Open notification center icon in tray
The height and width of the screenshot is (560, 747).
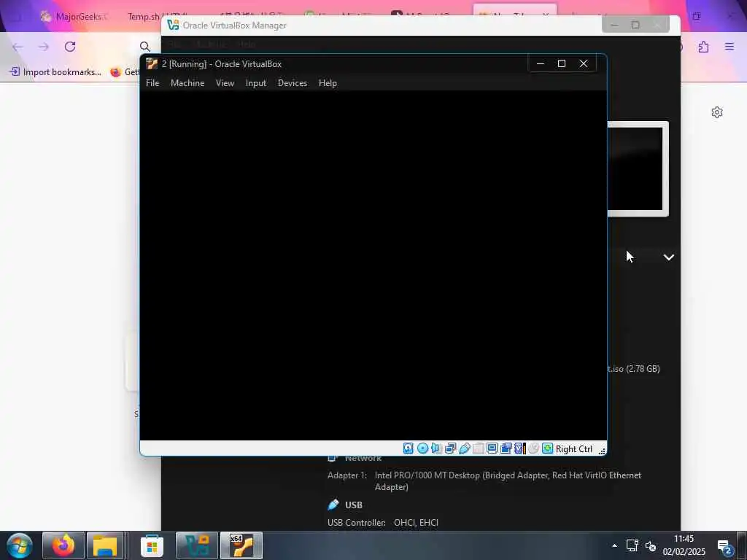click(725, 547)
